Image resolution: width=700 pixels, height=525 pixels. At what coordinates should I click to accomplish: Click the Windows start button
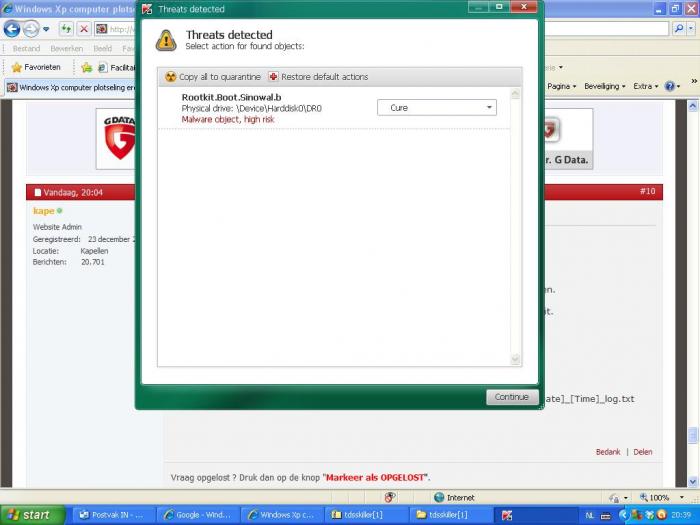coord(32,515)
